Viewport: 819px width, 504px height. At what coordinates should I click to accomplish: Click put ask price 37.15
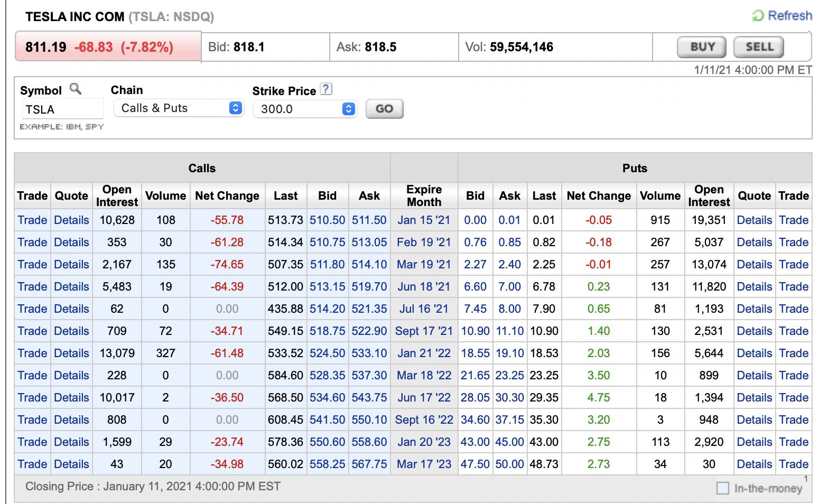pos(510,419)
